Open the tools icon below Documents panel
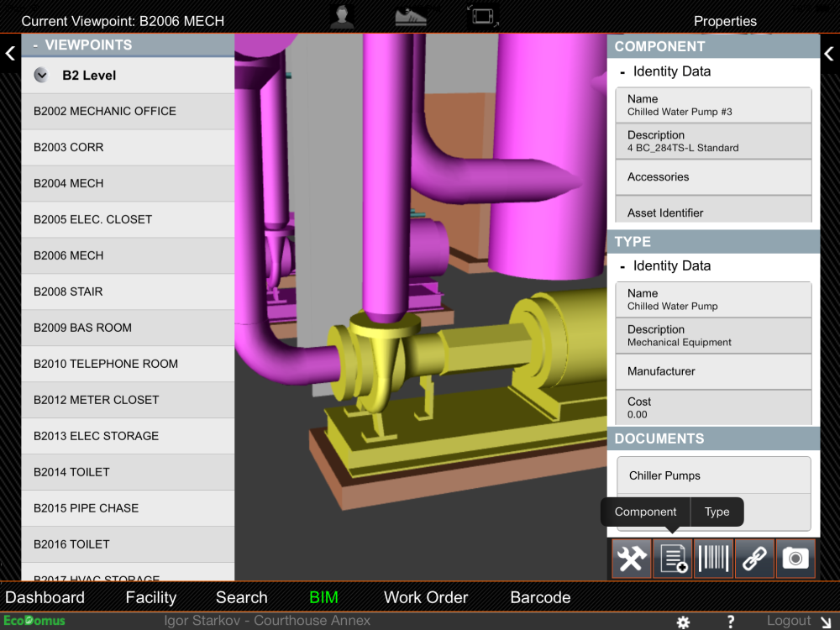840x630 pixels. [631, 558]
